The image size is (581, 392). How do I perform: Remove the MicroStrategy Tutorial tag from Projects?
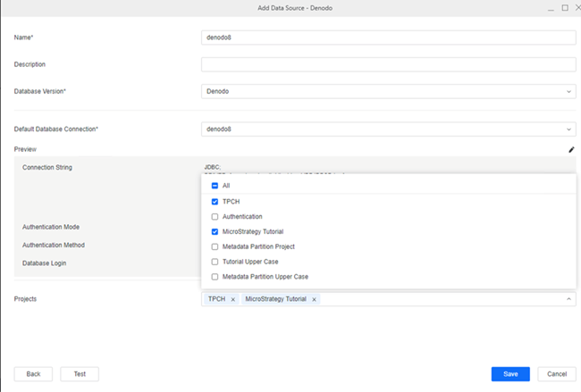314,299
